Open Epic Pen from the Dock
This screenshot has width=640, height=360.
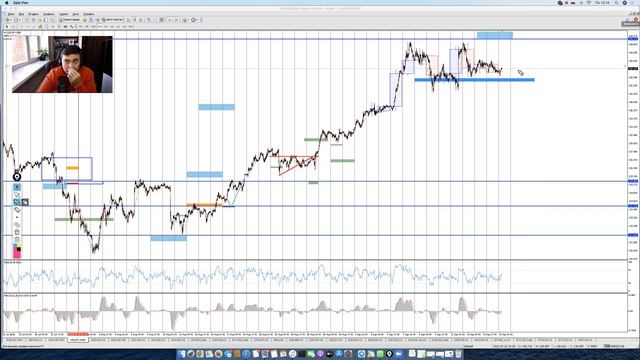389,353
